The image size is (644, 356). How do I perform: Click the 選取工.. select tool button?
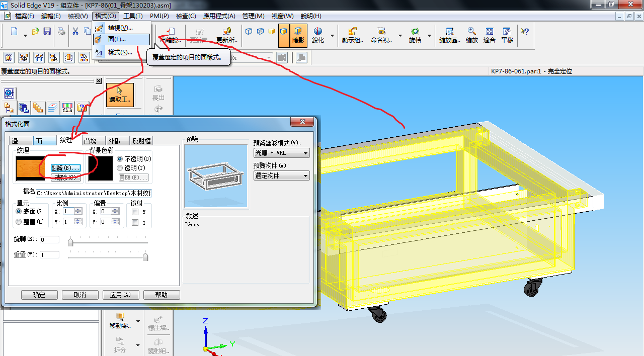120,95
